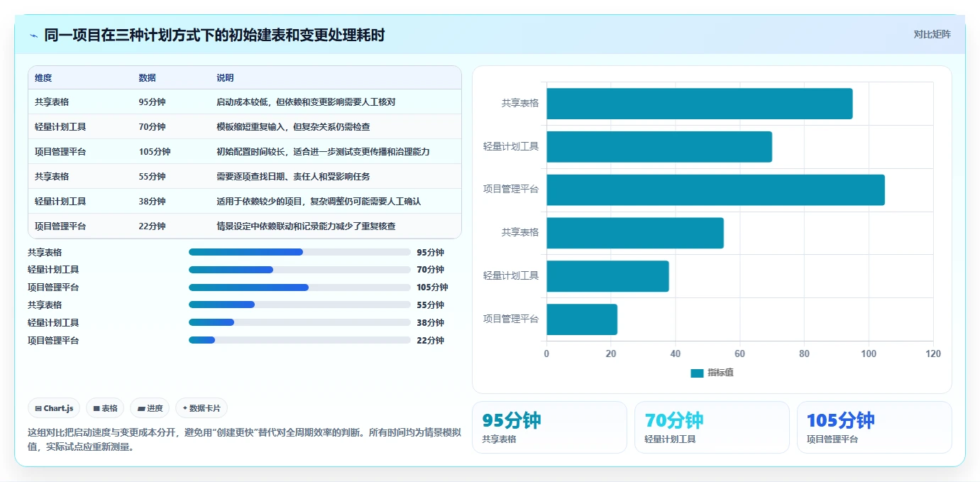The width and height of the screenshot is (980, 482).
Task: Click the progress bar labeled 95分钟
Action: 299,252
